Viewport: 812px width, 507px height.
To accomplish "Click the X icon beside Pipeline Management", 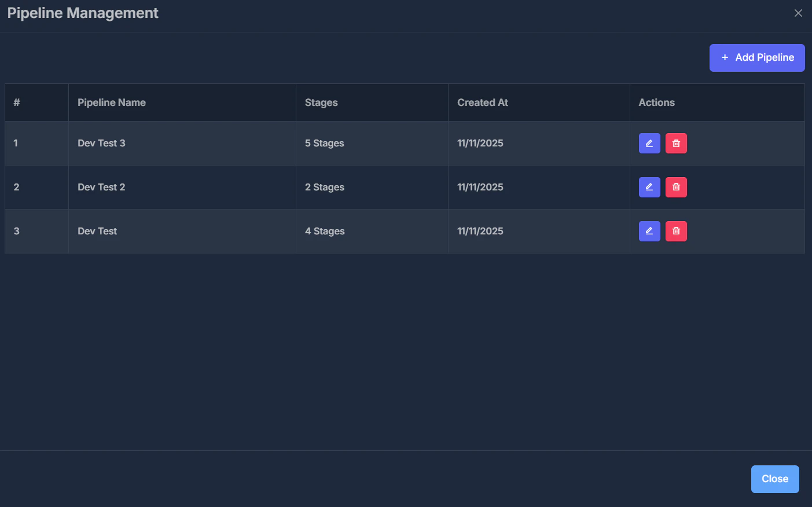I will tap(798, 13).
